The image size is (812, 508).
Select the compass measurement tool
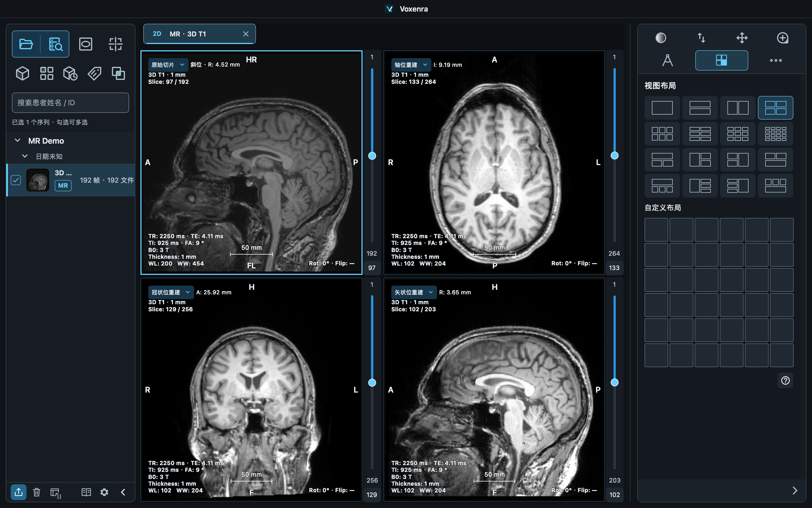click(667, 60)
